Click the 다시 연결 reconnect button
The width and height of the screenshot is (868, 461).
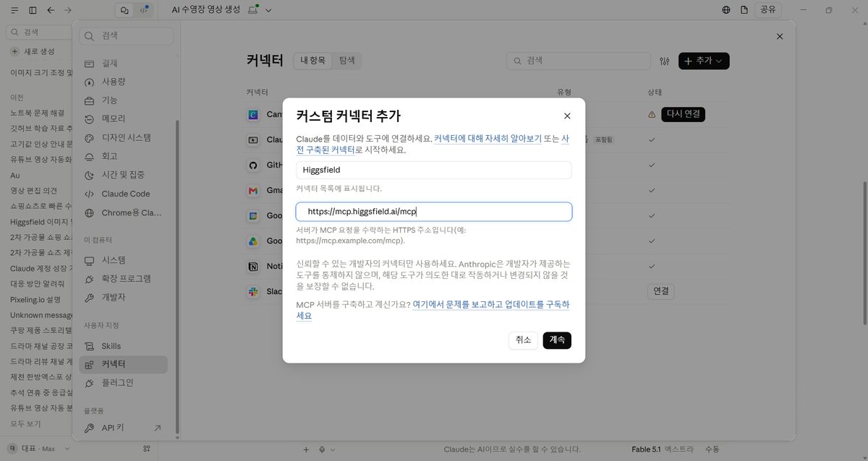[683, 114]
